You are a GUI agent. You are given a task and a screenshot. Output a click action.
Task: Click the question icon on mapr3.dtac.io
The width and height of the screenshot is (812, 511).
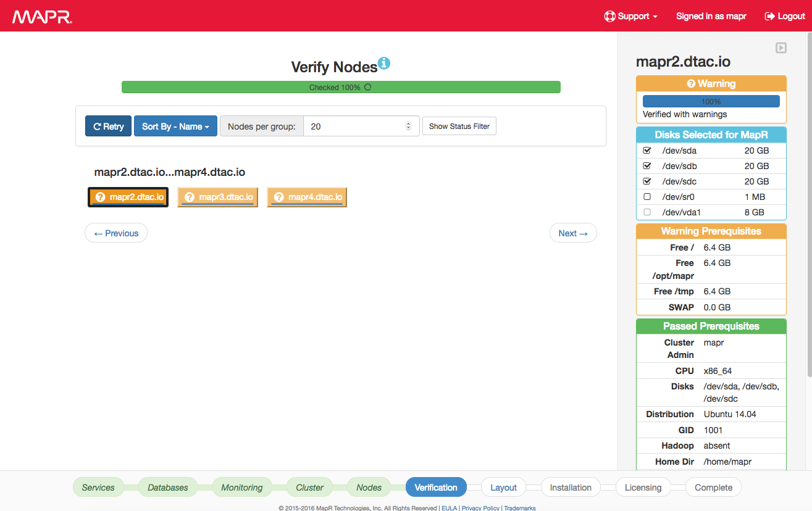190,197
